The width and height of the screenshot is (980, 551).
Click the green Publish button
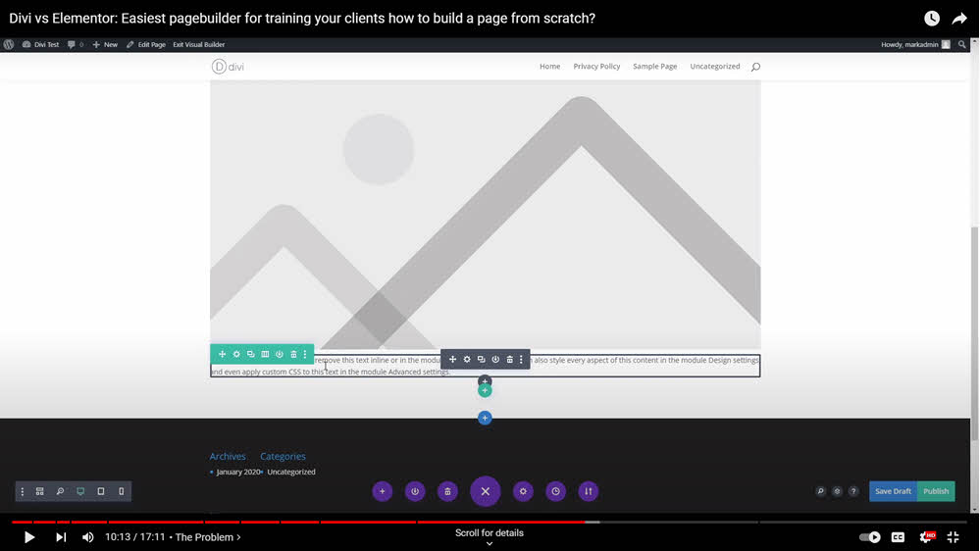936,491
